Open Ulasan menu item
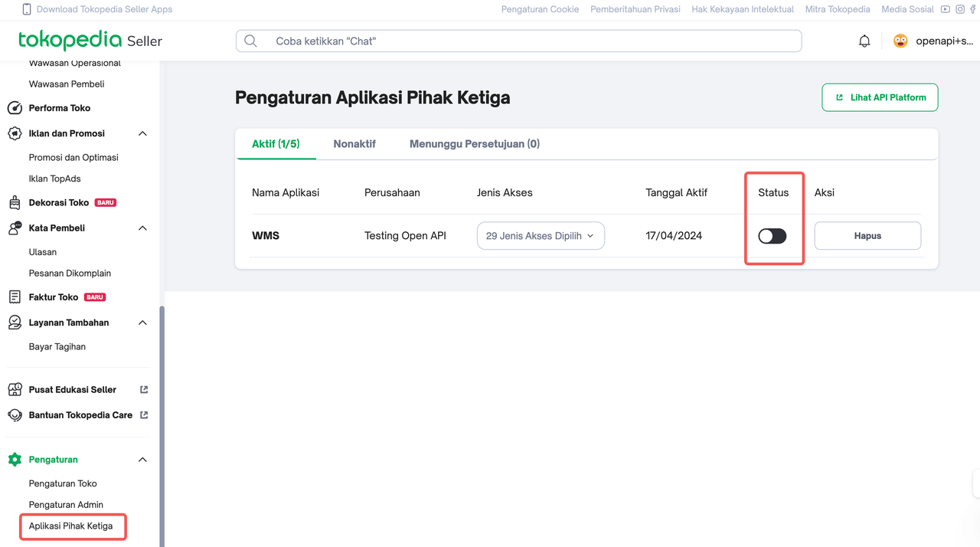This screenshot has height=547, width=980. (x=43, y=252)
